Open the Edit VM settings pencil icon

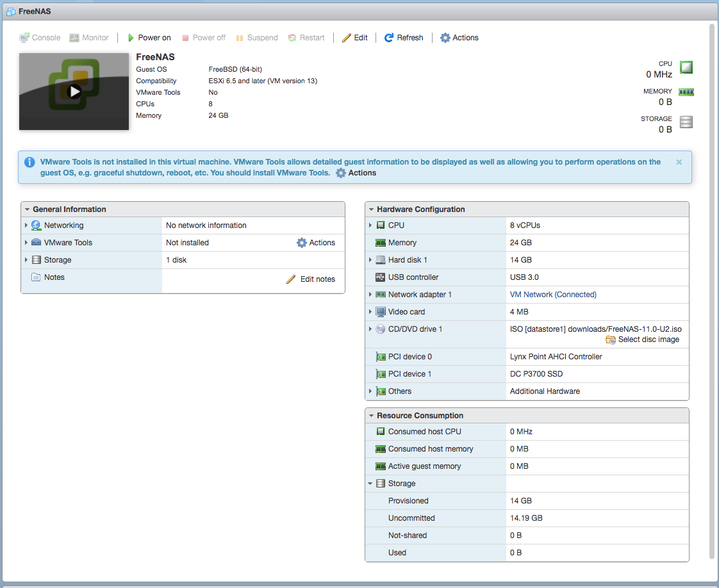coord(347,38)
